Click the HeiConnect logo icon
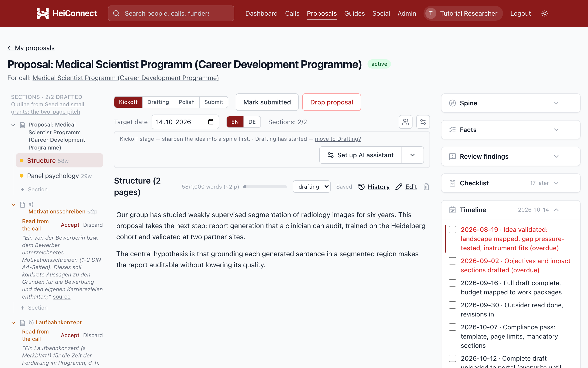 tap(42, 13)
